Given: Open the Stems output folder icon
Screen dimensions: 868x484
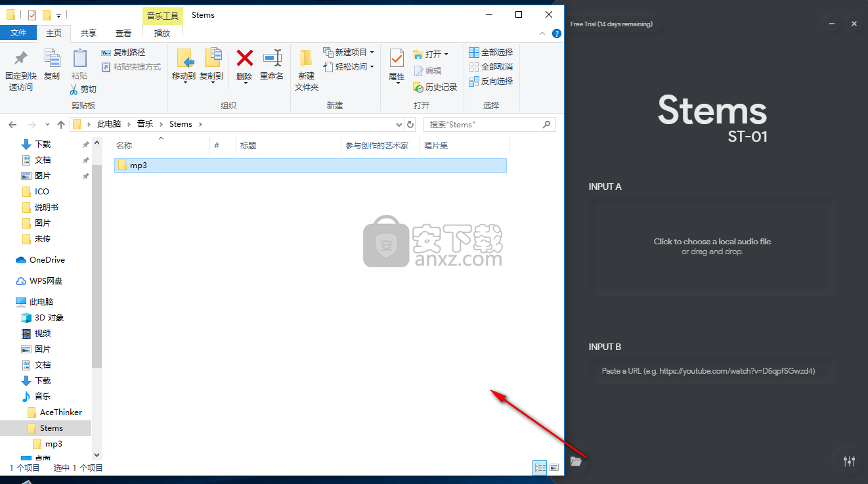Looking at the screenshot, I should tap(576, 462).
